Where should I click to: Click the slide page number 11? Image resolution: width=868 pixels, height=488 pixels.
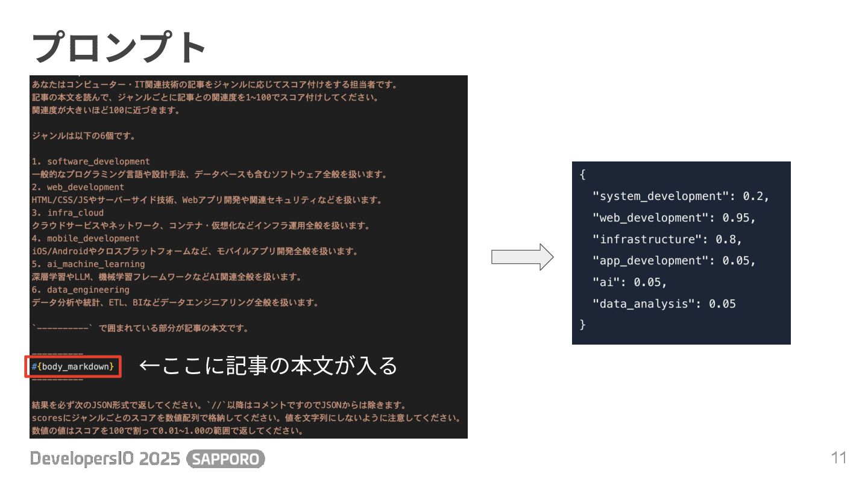click(x=839, y=458)
